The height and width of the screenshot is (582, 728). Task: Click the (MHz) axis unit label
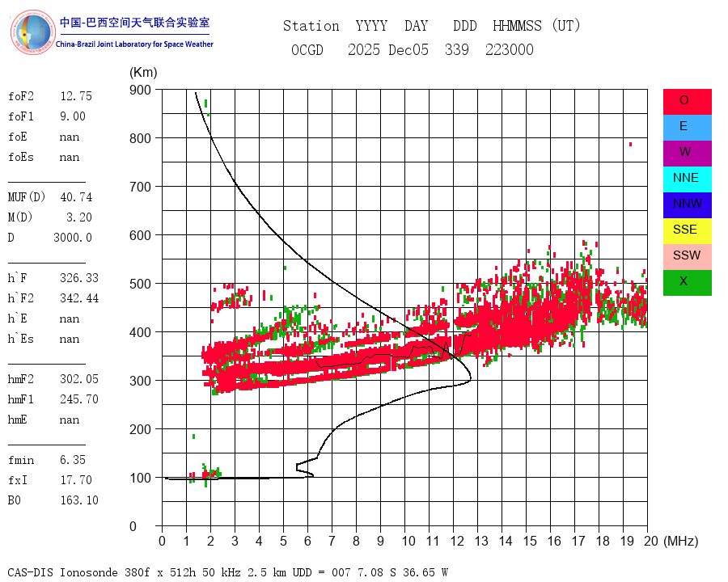(681, 541)
